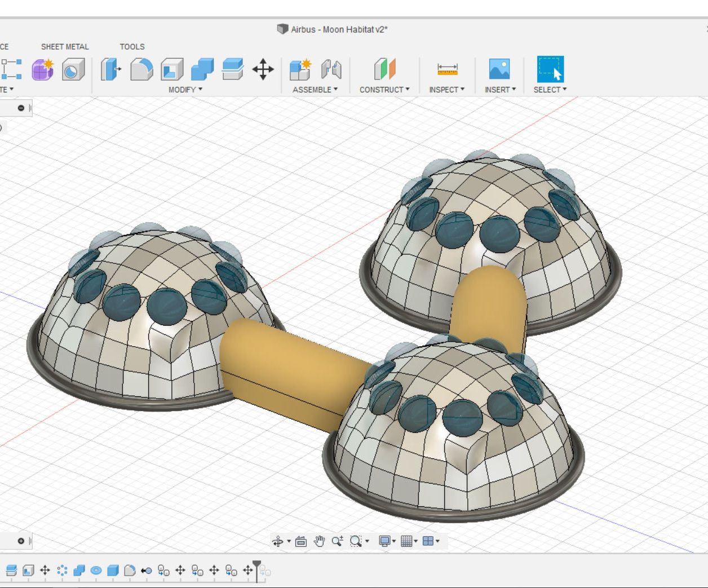Click the plus button above the timeline
The height and width of the screenshot is (588, 708).
click(20, 542)
